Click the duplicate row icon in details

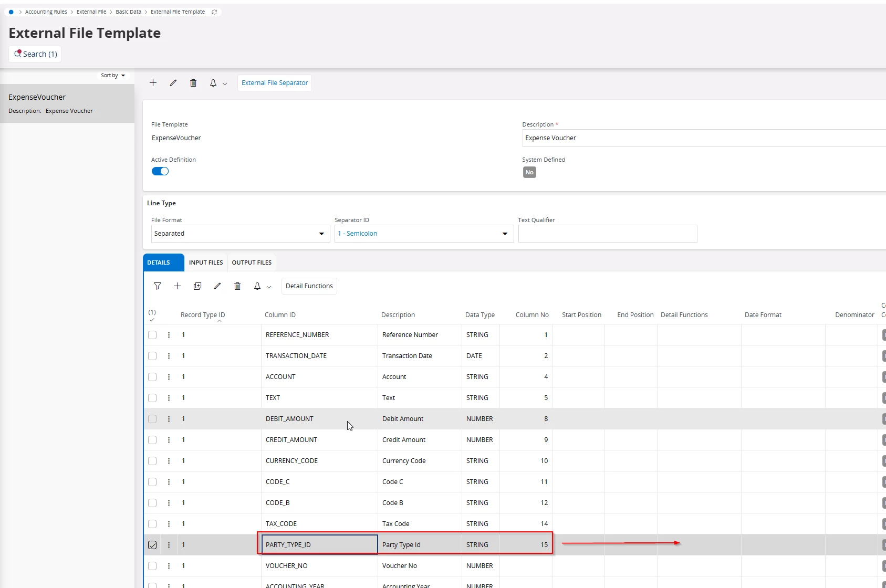197,286
